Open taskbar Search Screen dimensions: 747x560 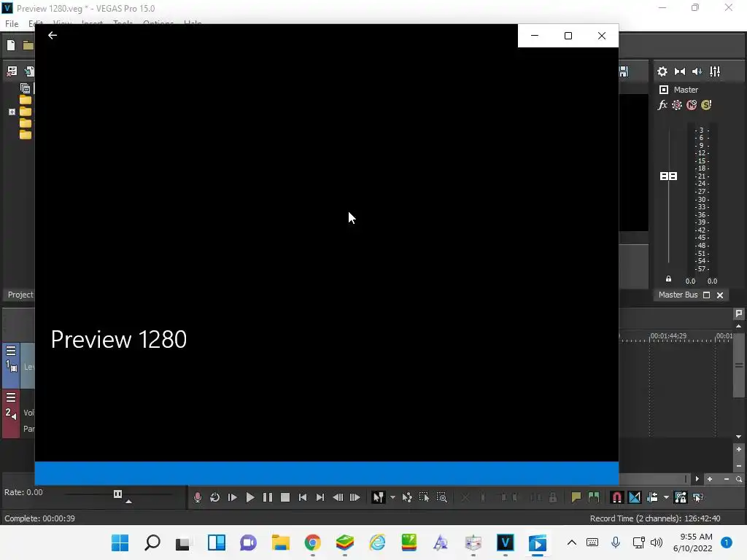click(152, 542)
